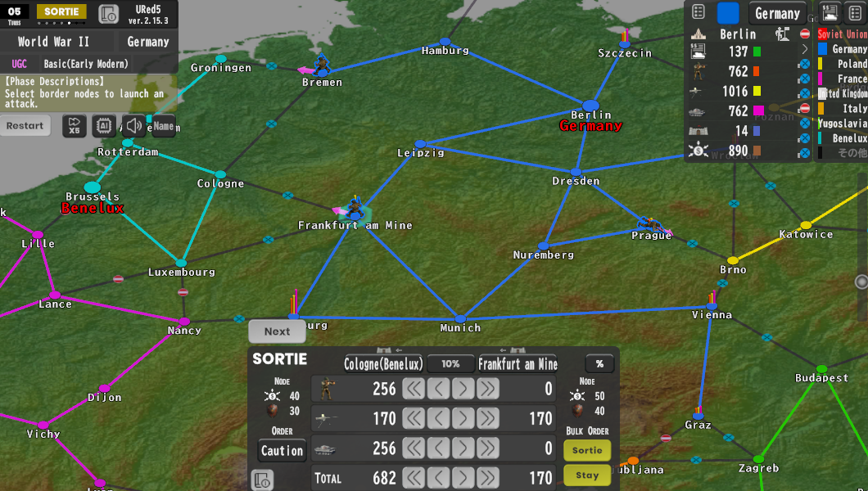Toggle AI control chip icon
This screenshot has height=491, width=868.
[x=103, y=126]
